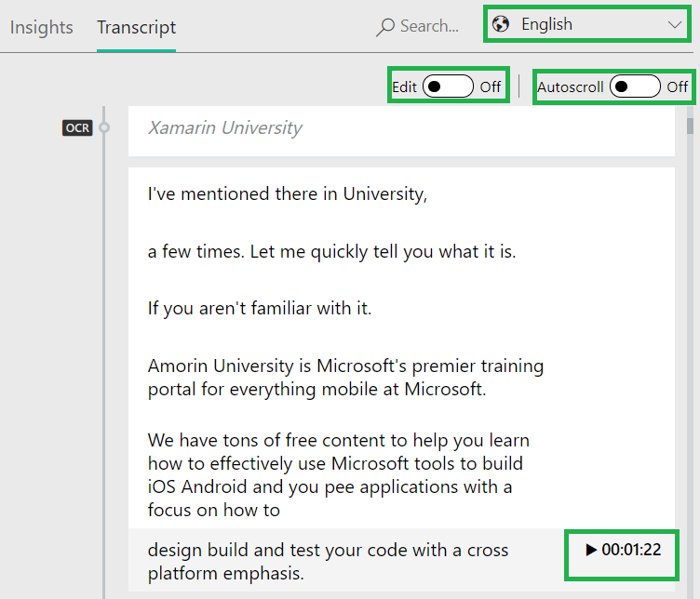Click into the Search... text field
Image resolution: width=700 pixels, height=599 pixels.
pos(429,27)
